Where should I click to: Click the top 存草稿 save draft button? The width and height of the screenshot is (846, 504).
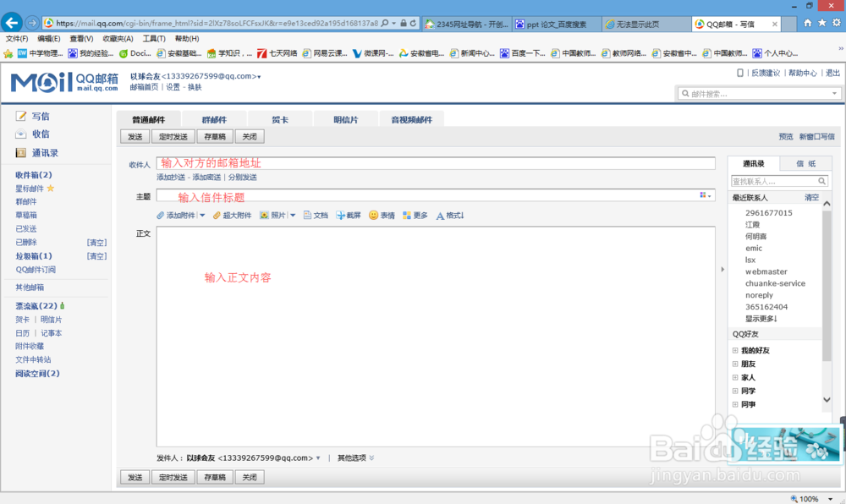tap(215, 136)
